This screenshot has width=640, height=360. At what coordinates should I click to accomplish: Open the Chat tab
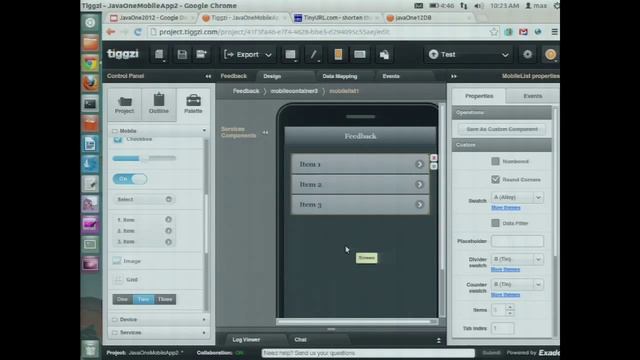[300, 340]
